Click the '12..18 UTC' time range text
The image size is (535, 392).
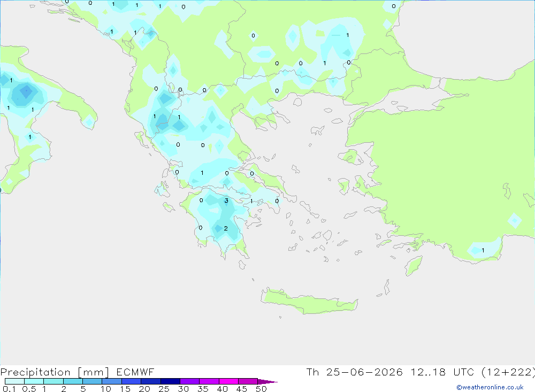click(444, 372)
